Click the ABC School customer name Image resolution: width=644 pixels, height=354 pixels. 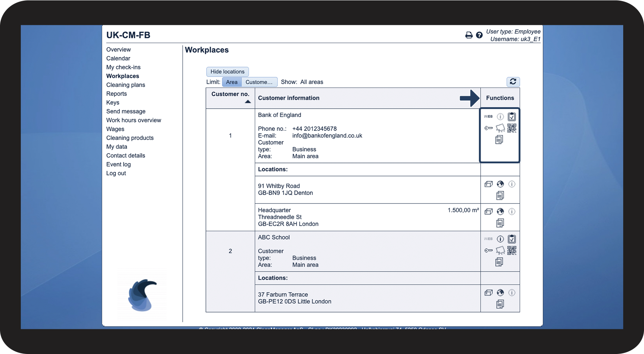click(274, 237)
